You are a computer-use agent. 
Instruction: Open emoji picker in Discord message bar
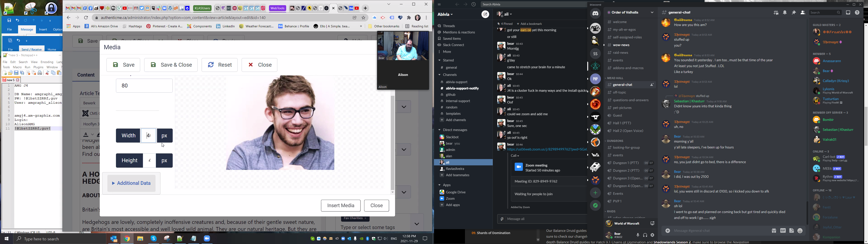click(800, 231)
